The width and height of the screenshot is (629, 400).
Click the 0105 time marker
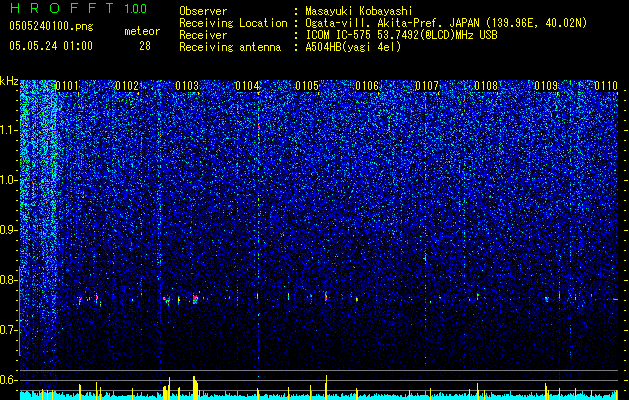(307, 86)
